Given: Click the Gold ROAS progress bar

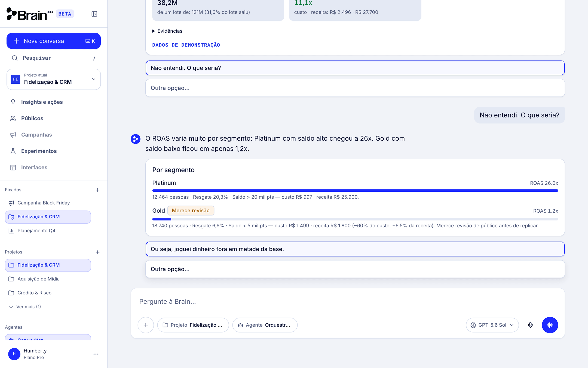Looking at the screenshot, I should (355, 219).
